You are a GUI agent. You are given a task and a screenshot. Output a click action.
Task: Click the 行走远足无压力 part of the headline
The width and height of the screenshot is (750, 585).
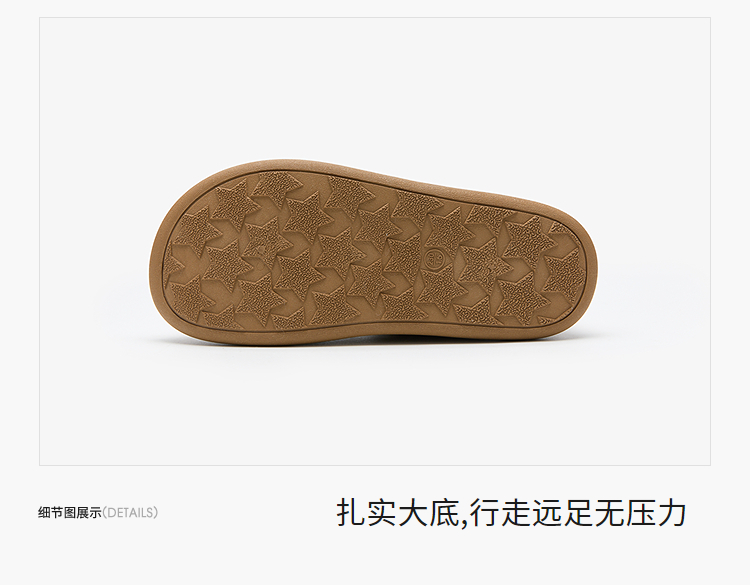[x=578, y=513]
